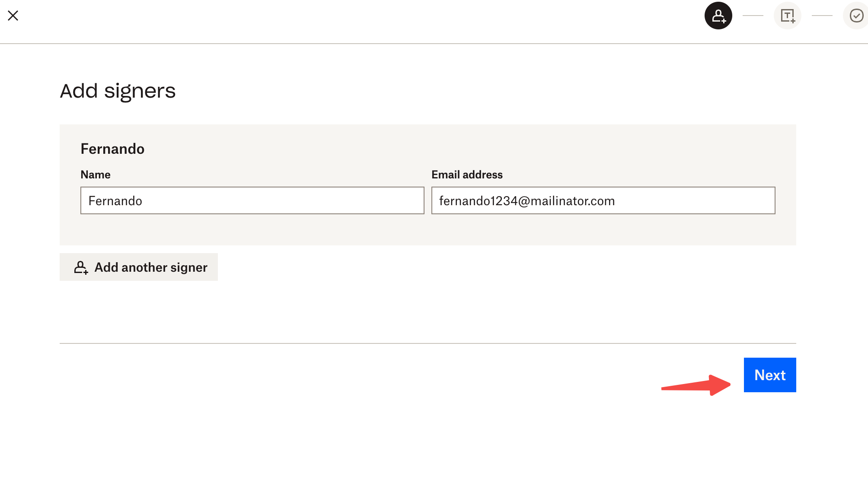Click the connector line after the signers step
The image size is (868, 489).
click(x=753, y=16)
